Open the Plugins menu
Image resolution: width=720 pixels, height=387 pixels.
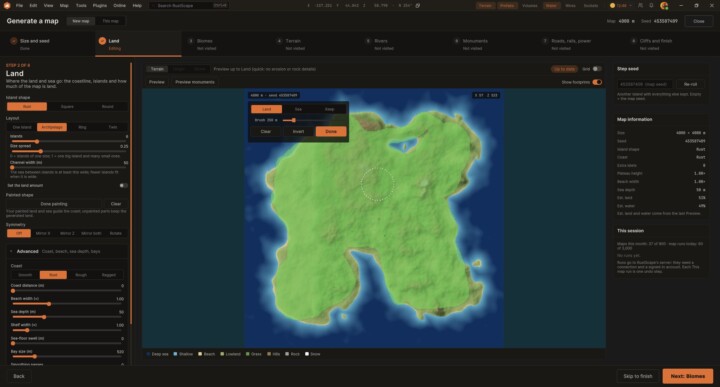click(100, 6)
